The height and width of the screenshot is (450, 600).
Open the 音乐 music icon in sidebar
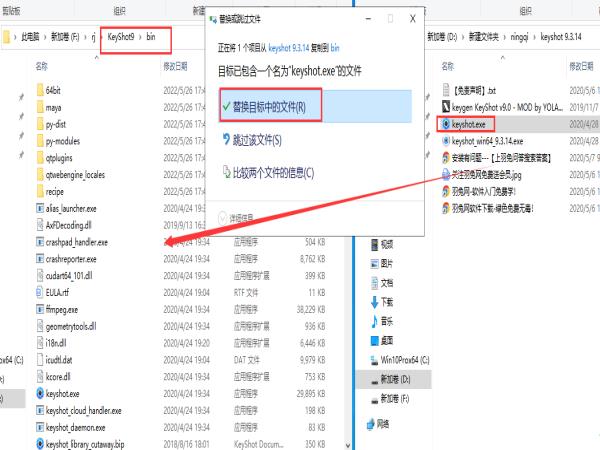pyautogui.click(x=375, y=321)
